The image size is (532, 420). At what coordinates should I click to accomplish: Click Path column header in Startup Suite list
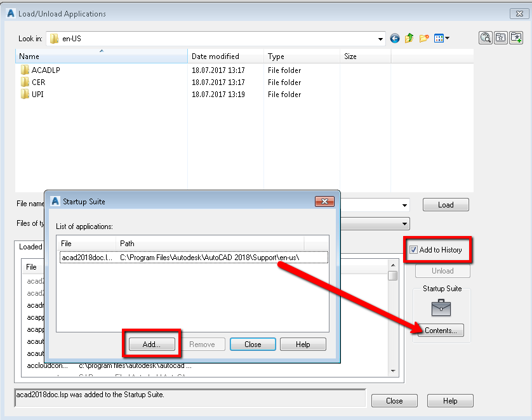click(209, 244)
